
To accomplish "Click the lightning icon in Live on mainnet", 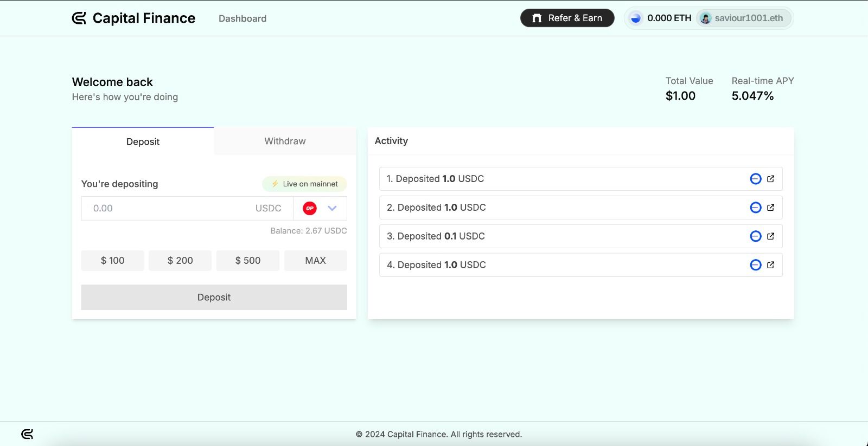I will (275, 184).
